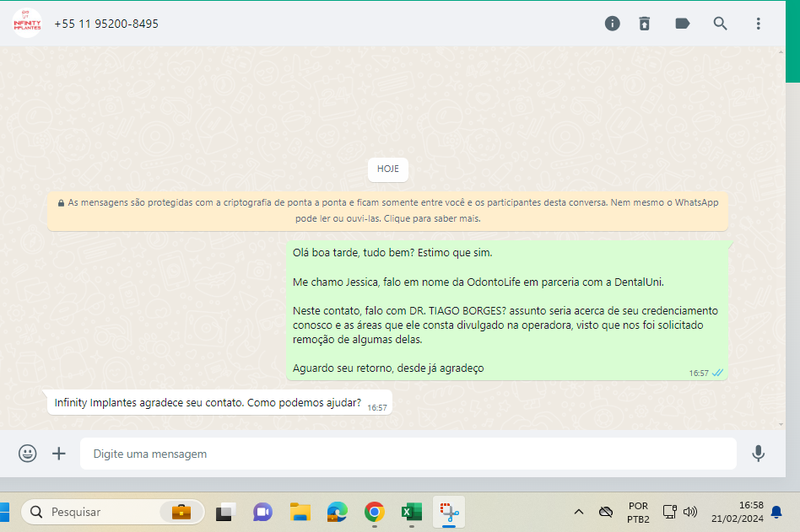
Task: Search this conversation with the magnifier icon
Action: [720, 24]
